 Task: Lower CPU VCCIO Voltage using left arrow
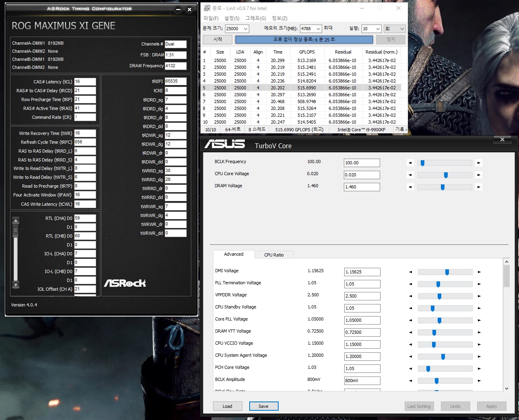click(x=411, y=344)
